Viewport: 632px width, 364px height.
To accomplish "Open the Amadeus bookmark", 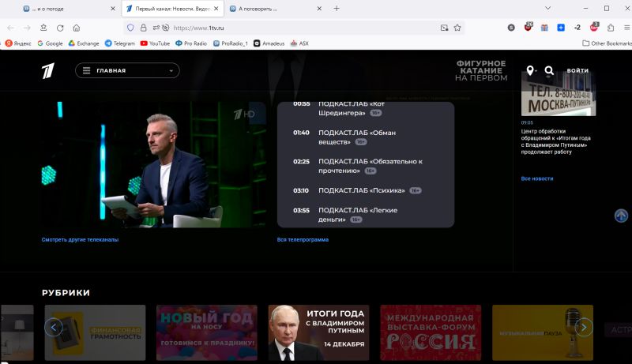I will pos(269,43).
